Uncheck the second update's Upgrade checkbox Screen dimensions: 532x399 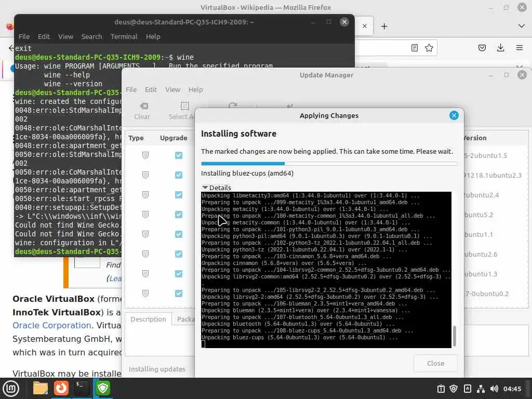point(179,175)
